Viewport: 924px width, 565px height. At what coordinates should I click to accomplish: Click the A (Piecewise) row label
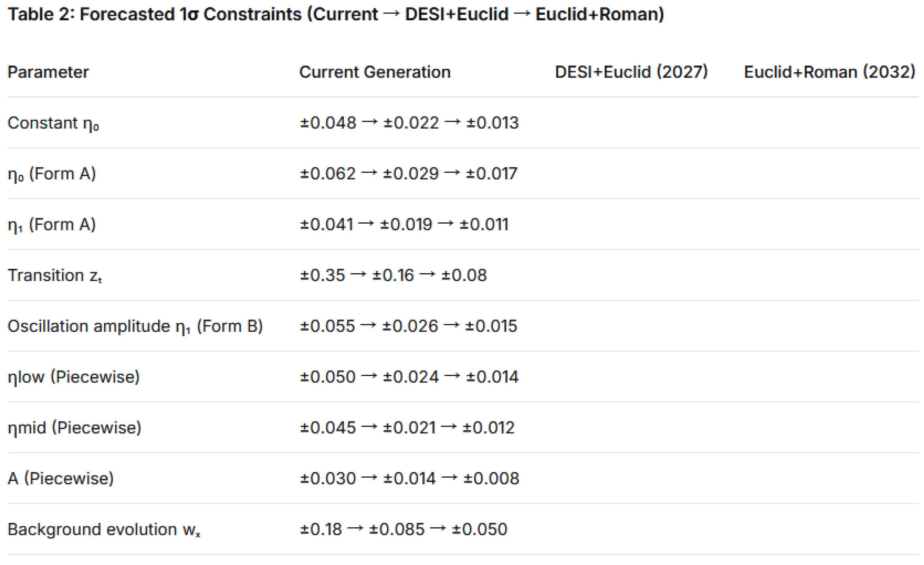pyautogui.click(x=61, y=478)
